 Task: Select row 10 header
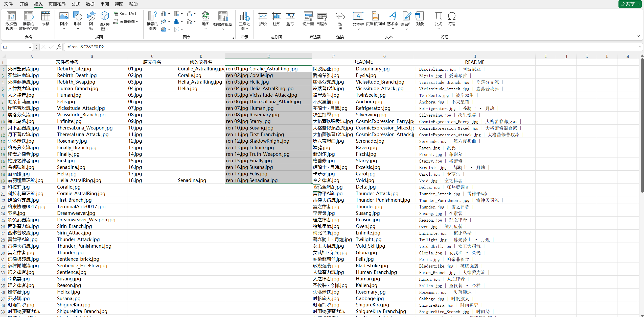3,122
